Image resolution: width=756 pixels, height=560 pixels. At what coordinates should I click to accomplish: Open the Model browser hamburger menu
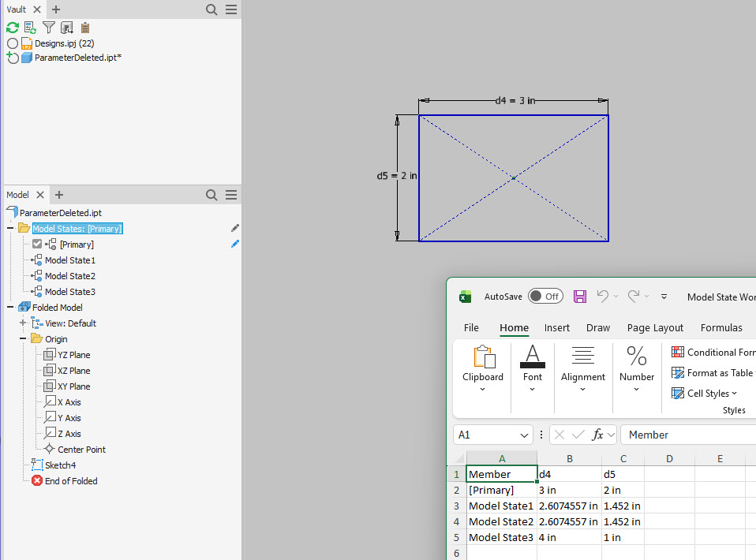coord(231,195)
